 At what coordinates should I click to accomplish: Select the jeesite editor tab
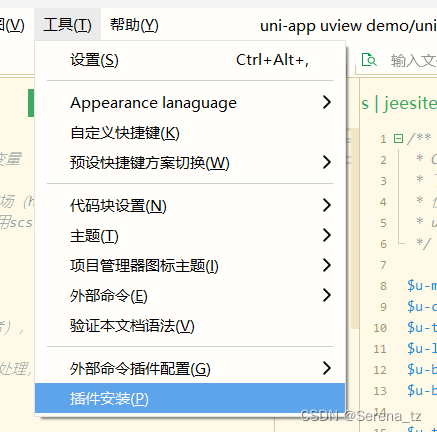tap(399, 103)
